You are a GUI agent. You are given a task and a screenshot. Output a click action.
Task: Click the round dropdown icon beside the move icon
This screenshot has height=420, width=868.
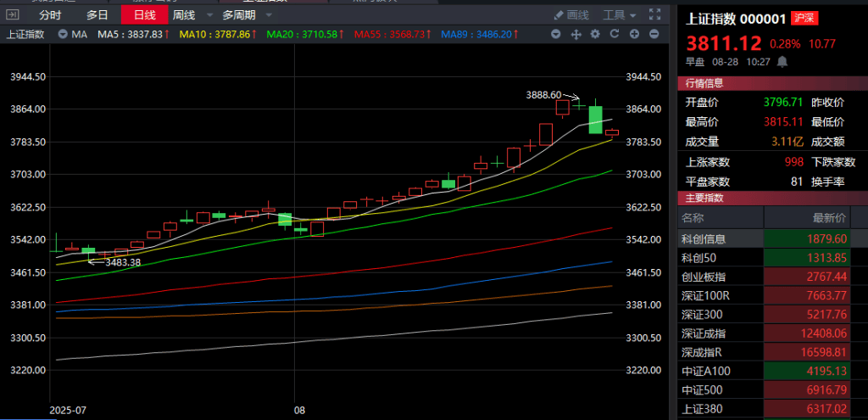556,34
